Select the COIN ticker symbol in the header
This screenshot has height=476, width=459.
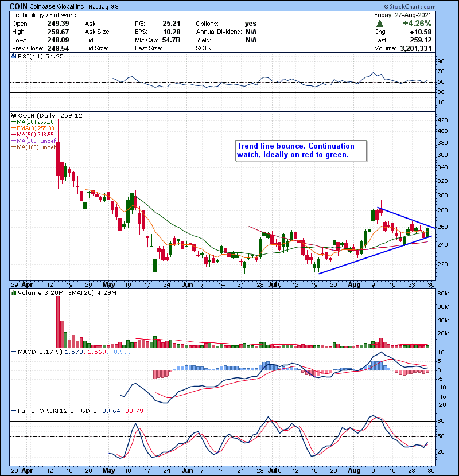18,6
